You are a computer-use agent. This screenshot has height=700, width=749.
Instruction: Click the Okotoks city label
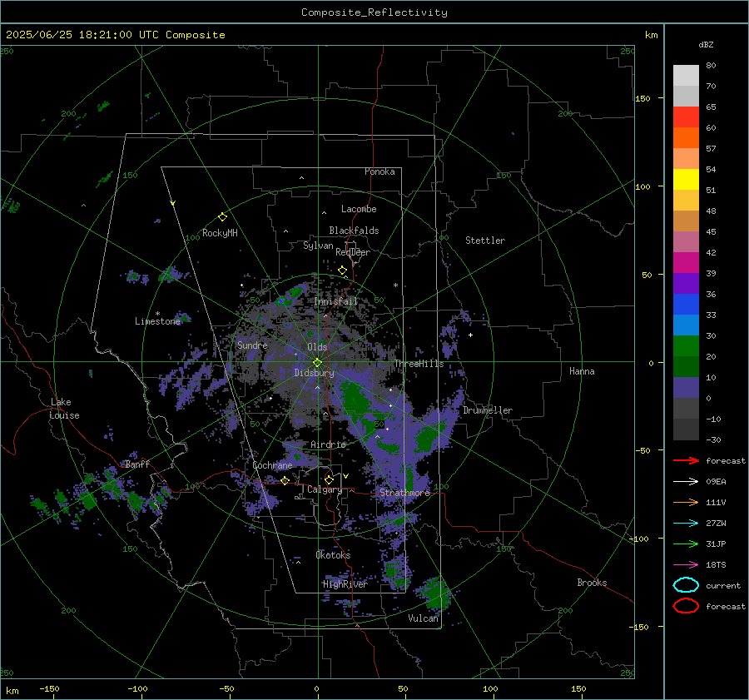tap(333, 555)
